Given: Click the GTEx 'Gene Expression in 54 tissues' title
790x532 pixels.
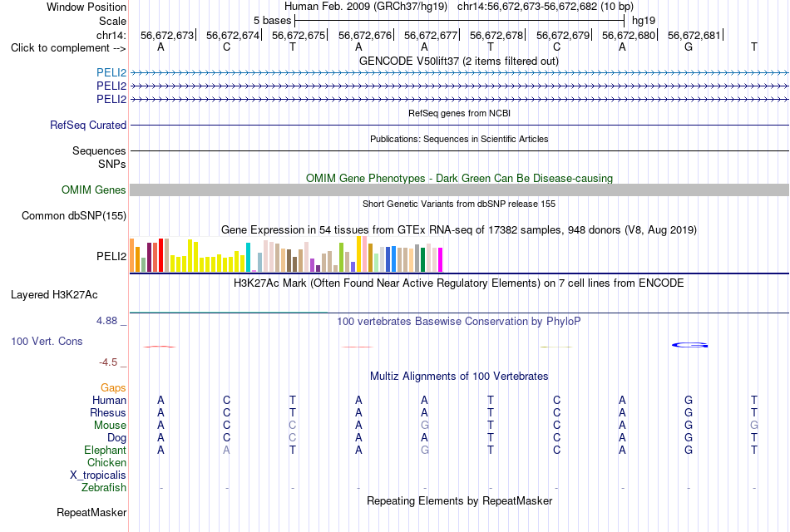Looking at the screenshot, I should [459, 230].
